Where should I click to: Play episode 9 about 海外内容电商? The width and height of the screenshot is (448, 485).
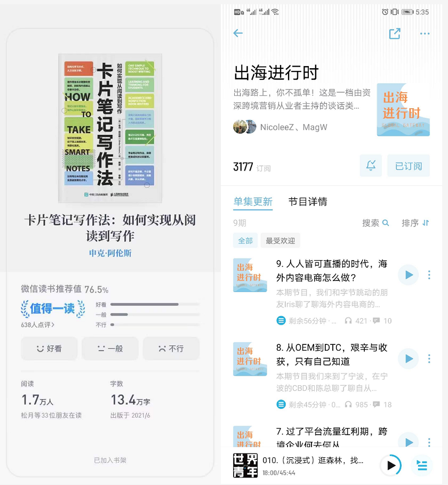(x=408, y=274)
